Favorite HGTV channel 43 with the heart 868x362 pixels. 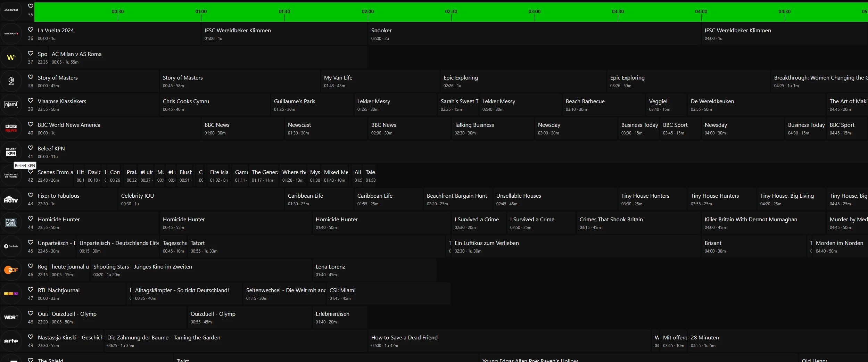coord(31,195)
